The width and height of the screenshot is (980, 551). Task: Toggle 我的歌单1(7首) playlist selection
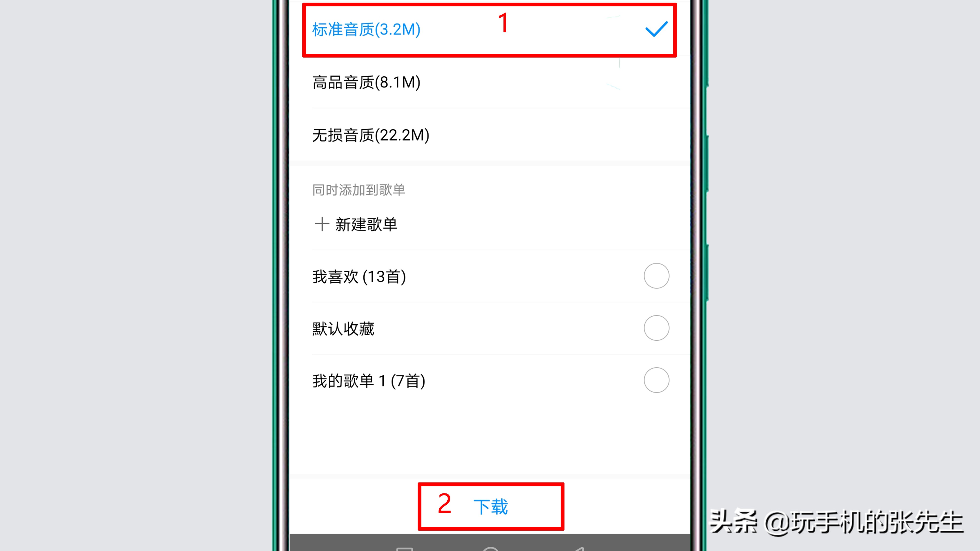click(656, 380)
